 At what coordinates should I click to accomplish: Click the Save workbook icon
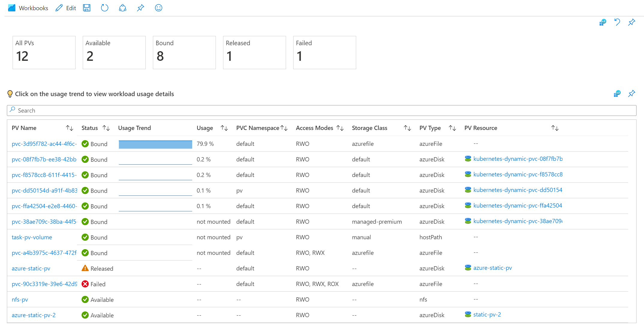87,7
